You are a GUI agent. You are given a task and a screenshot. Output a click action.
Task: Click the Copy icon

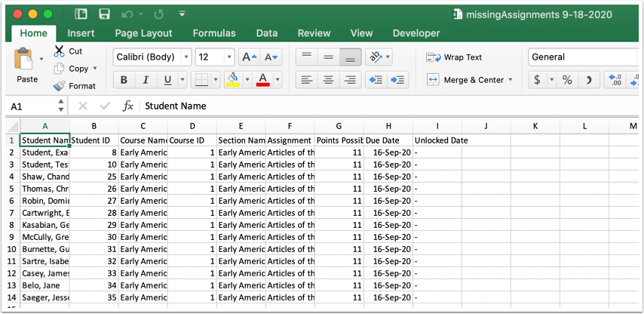point(60,68)
